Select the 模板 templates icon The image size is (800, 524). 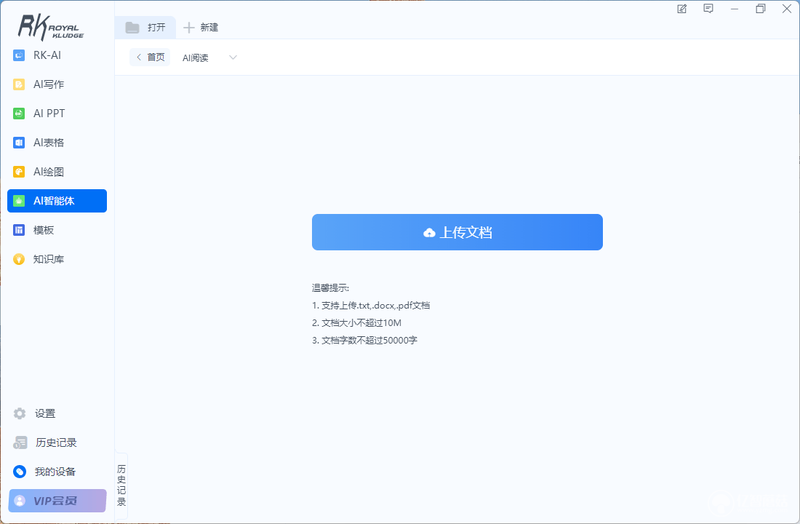[x=19, y=230]
